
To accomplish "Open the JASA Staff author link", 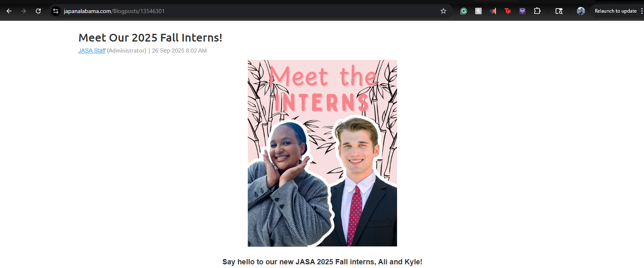I will click(x=92, y=51).
